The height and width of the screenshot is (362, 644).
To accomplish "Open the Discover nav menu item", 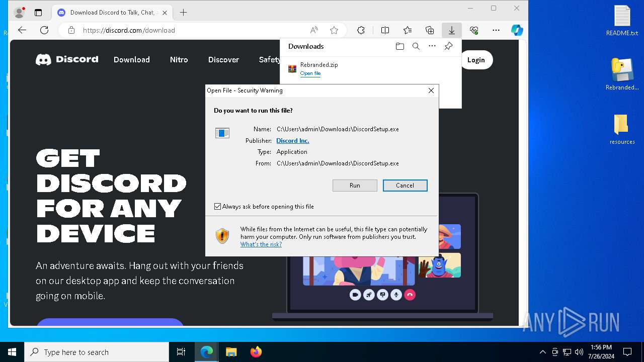I will (223, 59).
